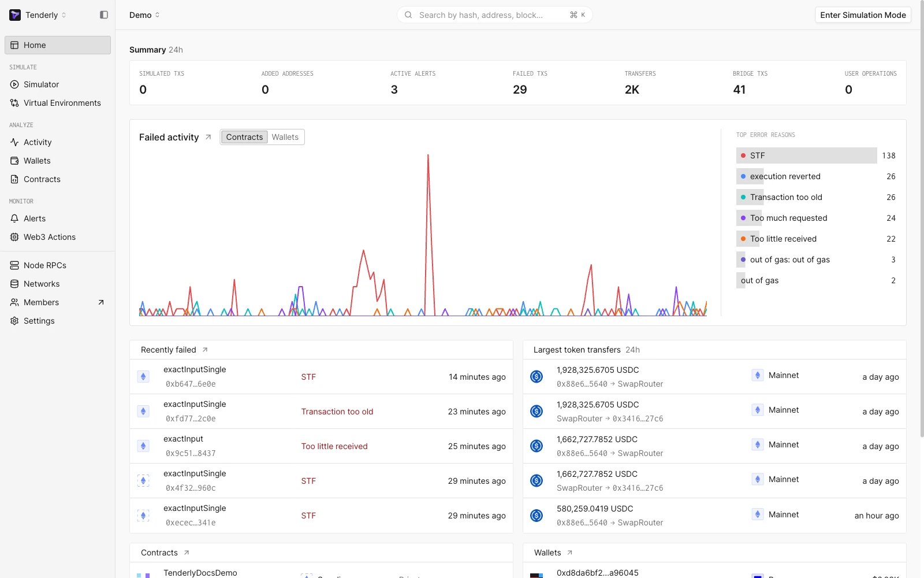The image size is (924, 578).
Task: Click the Tenderly logo icon
Action: pos(15,15)
